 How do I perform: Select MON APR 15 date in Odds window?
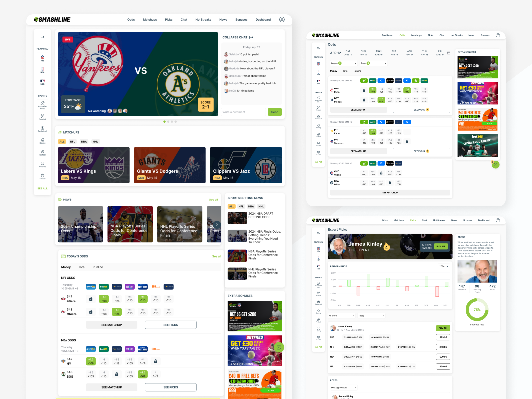379,53
